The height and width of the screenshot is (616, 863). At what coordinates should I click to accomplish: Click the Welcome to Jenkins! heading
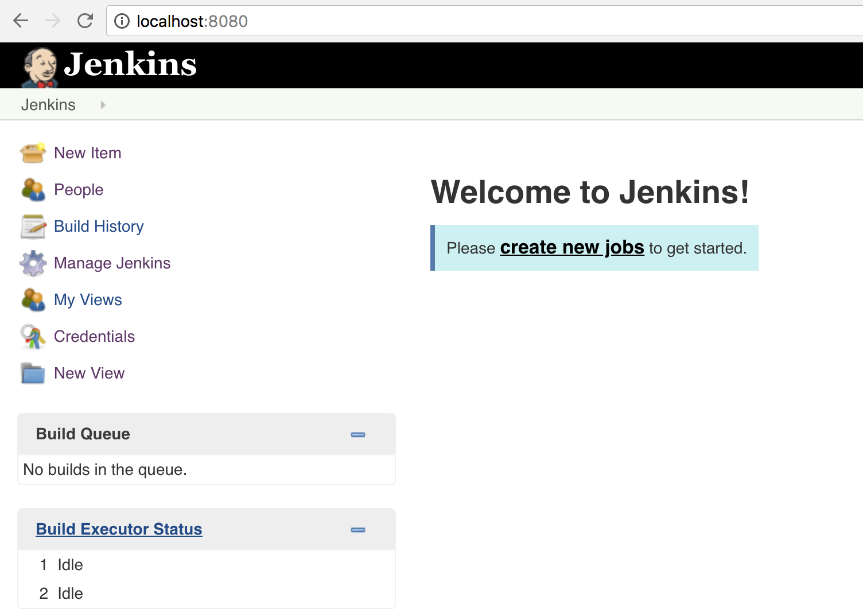click(590, 192)
